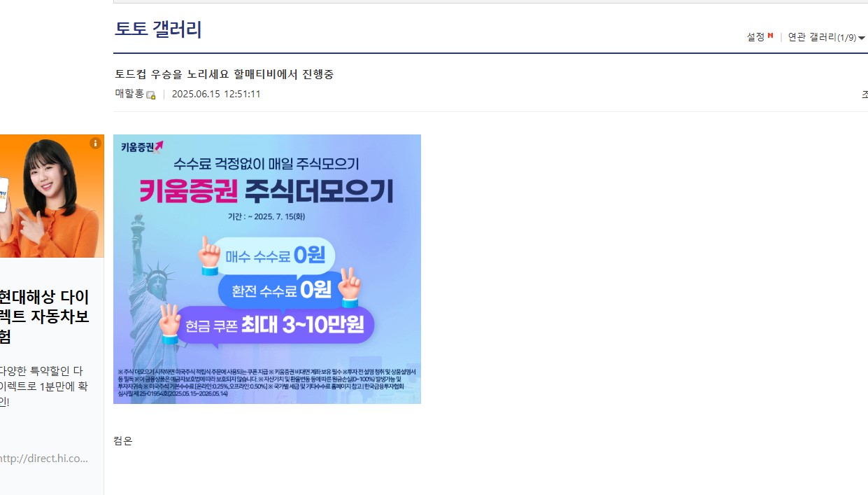The height and width of the screenshot is (495, 868).
Task: Click the 검은 text in the post body
Action: (123, 441)
